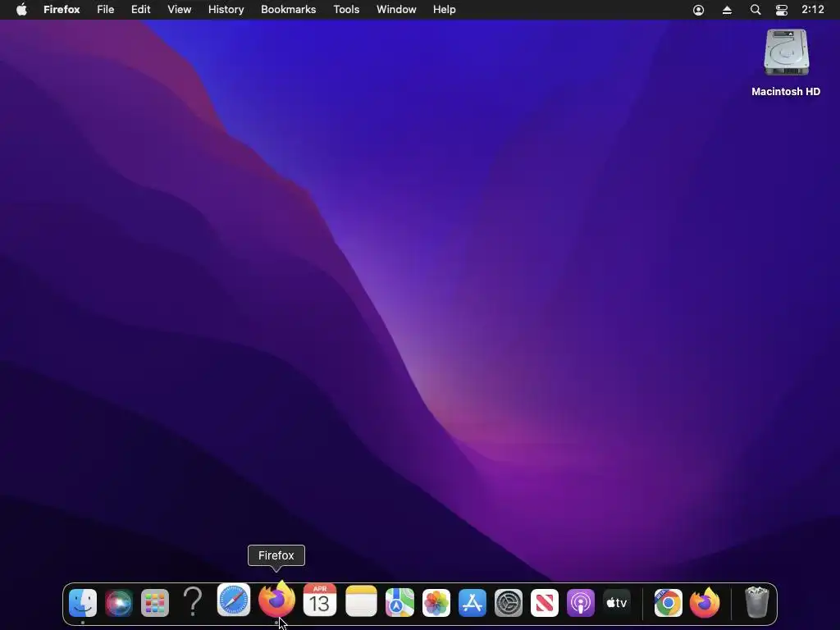Select the Macintosh HD drive on the desktop
This screenshot has width=840, height=630.
786,52
